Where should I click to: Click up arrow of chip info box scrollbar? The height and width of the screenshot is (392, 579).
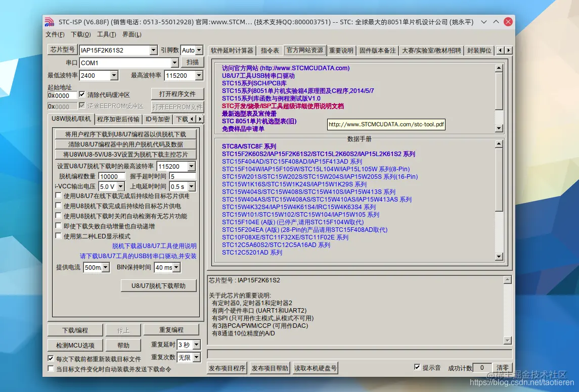(508, 280)
